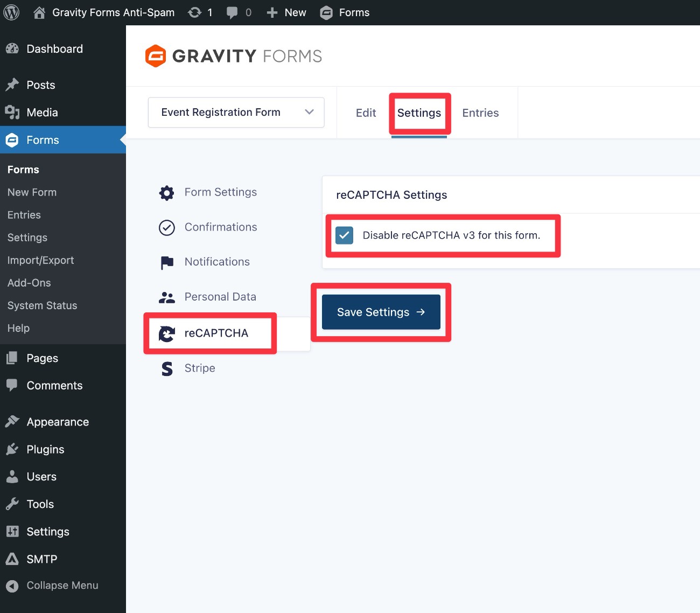700x613 pixels.
Task: Uncheck Disable reCAPTCHA v3 for this form
Action: 344,235
